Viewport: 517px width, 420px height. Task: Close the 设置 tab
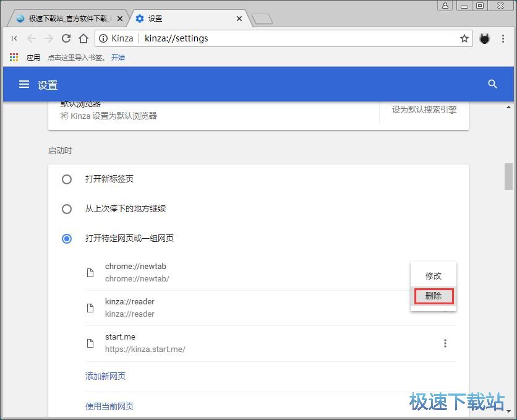[239, 19]
